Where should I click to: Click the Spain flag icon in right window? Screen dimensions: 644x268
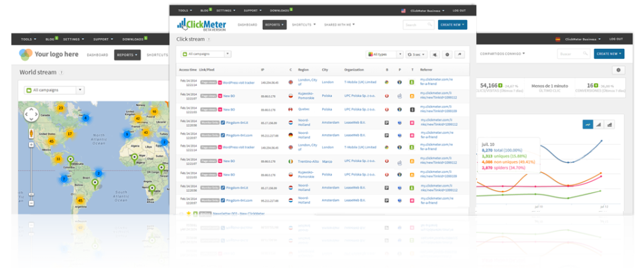point(557,40)
